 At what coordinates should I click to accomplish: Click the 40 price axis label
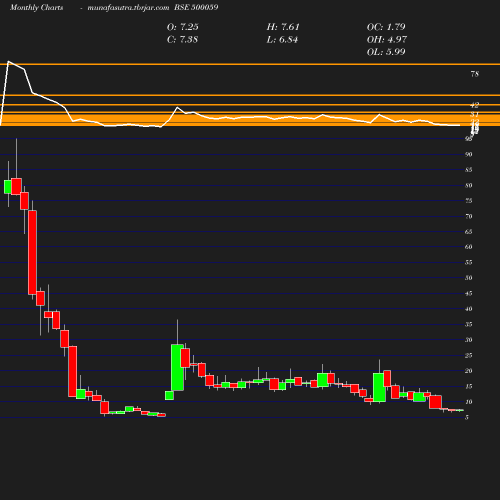[469, 309]
